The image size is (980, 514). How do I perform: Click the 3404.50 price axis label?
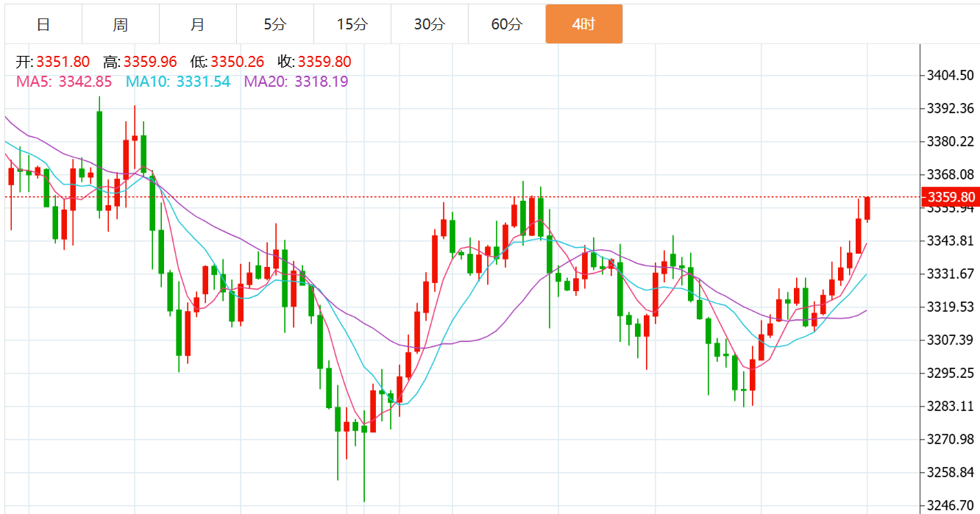951,76
